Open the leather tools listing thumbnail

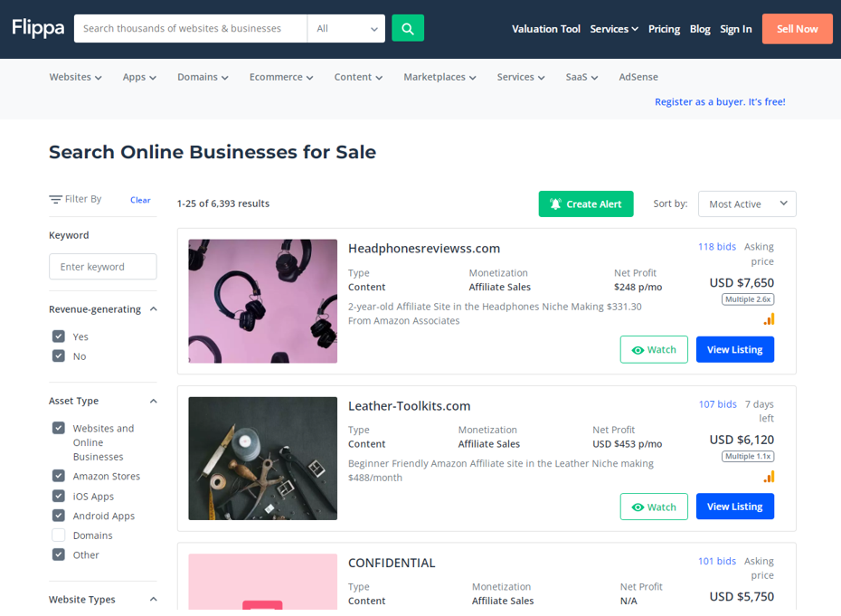(x=263, y=459)
